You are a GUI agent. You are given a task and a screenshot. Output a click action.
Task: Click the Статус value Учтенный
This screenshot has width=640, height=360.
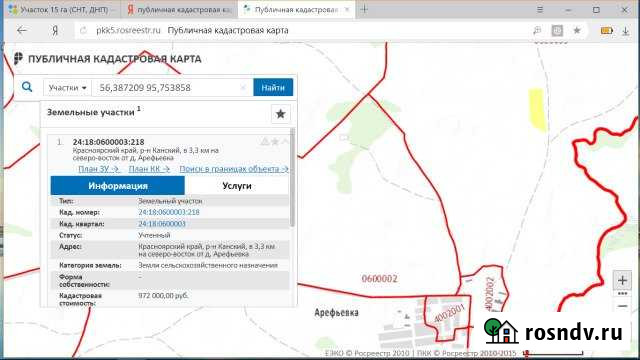pos(154,236)
